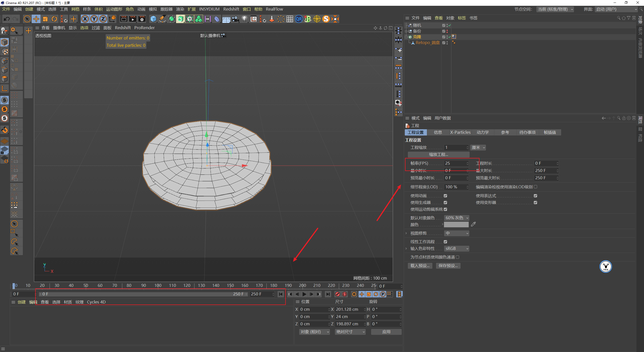Viewport: 644px width, 352px height.
Task: Click the Live Selection tool icon
Action: pyautogui.click(x=27, y=18)
